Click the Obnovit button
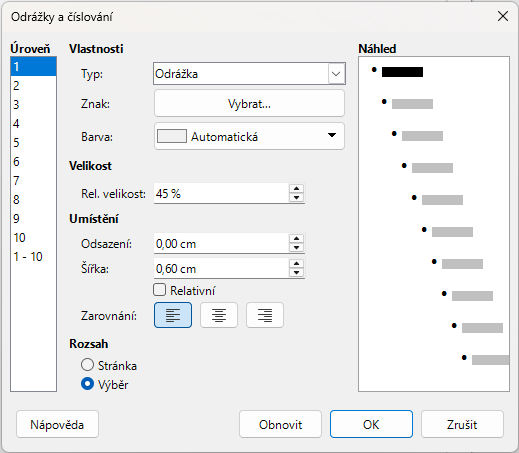The image size is (519, 453). 280,424
